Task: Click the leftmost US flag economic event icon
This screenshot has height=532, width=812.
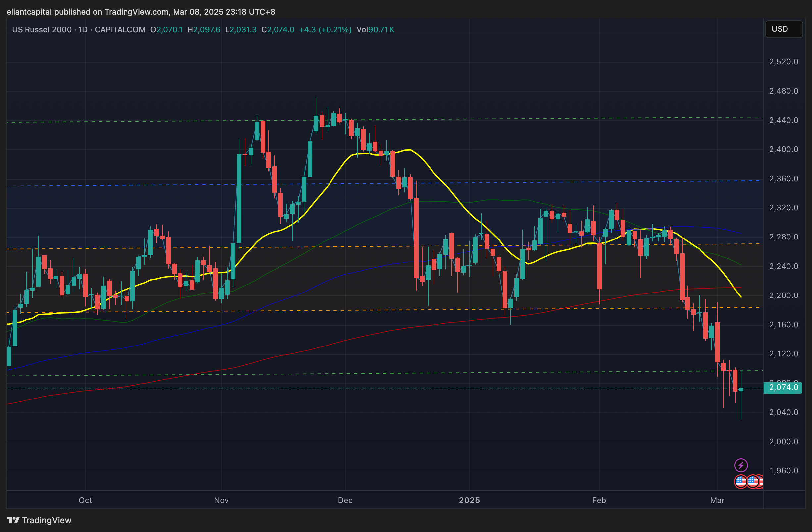Action: tap(740, 482)
